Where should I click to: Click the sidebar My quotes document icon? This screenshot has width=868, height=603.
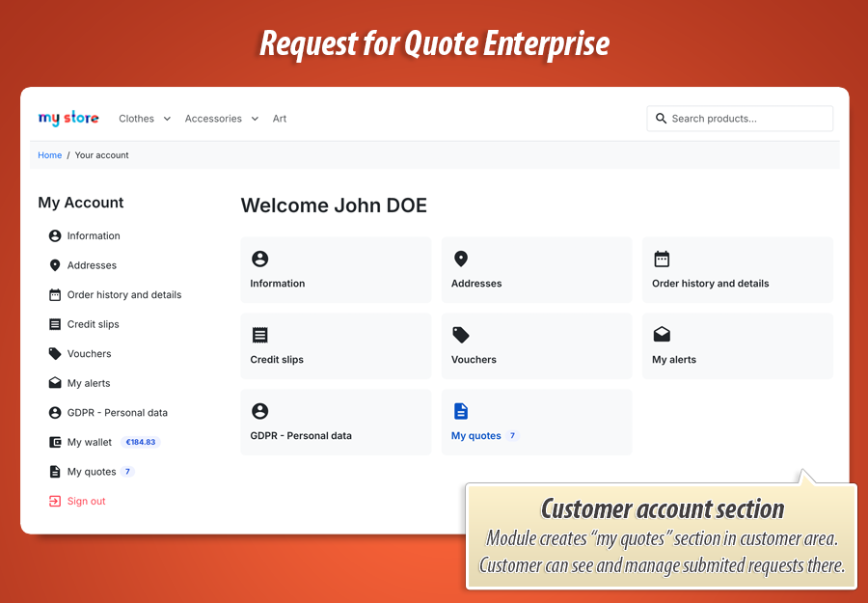coord(55,471)
